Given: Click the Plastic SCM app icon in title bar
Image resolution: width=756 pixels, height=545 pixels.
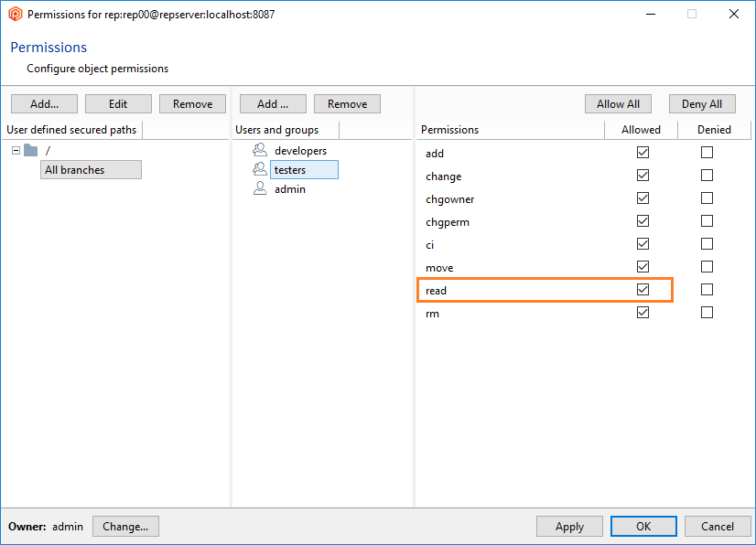Looking at the screenshot, I should (x=16, y=14).
